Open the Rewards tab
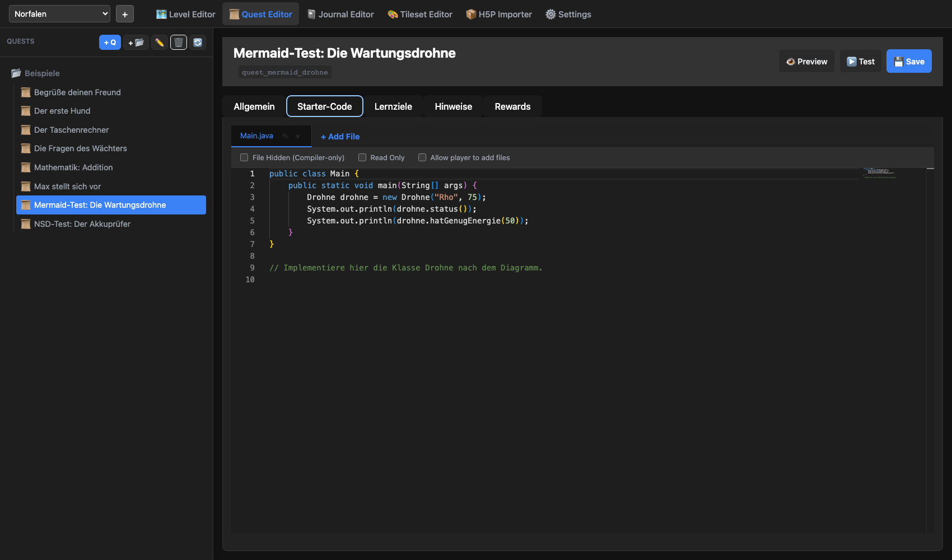The image size is (952, 560). (x=512, y=106)
